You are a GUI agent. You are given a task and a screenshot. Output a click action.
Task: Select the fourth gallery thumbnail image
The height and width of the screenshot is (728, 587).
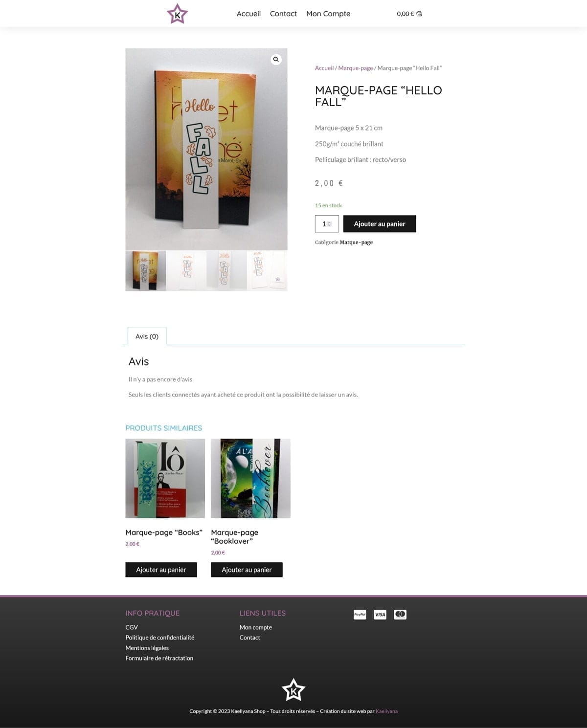point(267,271)
